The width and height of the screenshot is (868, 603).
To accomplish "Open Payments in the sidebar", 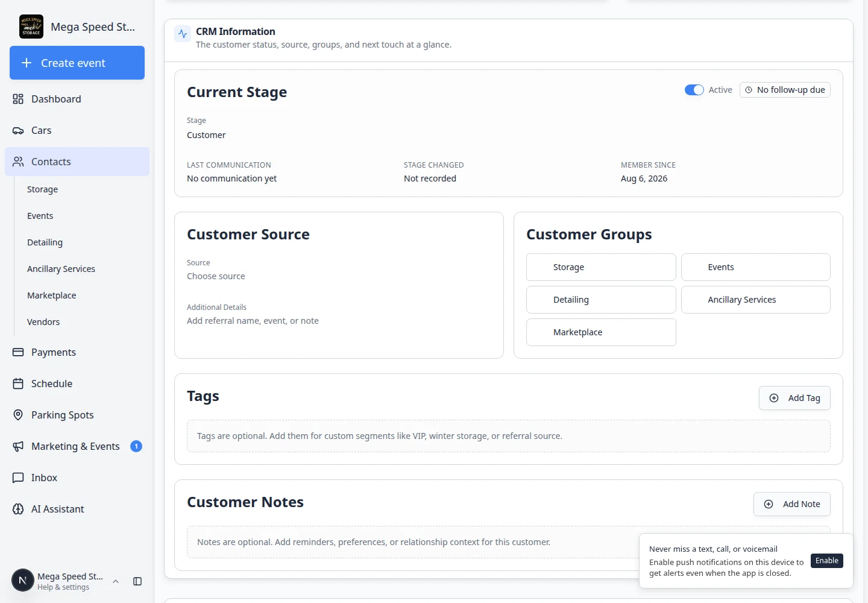I will (77, 352).
